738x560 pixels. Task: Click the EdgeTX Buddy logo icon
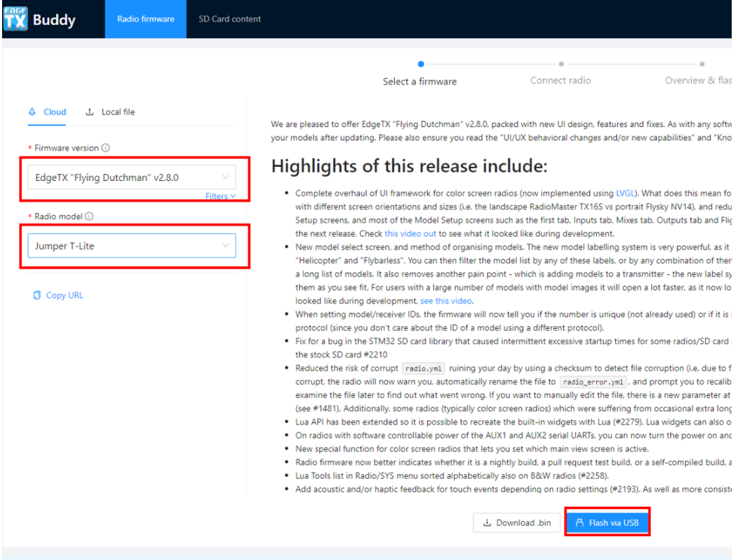click(15, 19)
